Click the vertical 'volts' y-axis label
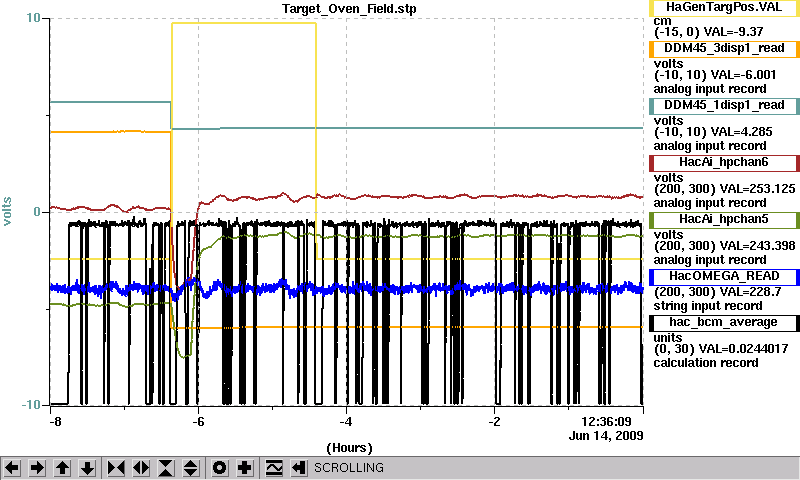Screen dimensions: 800x480 (x=7, y=211)
